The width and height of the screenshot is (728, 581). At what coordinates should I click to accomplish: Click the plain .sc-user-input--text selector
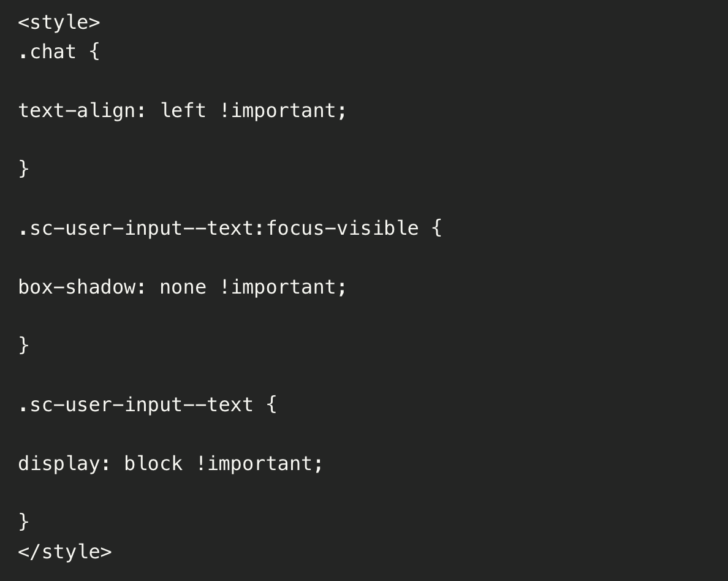click(135, 404)
